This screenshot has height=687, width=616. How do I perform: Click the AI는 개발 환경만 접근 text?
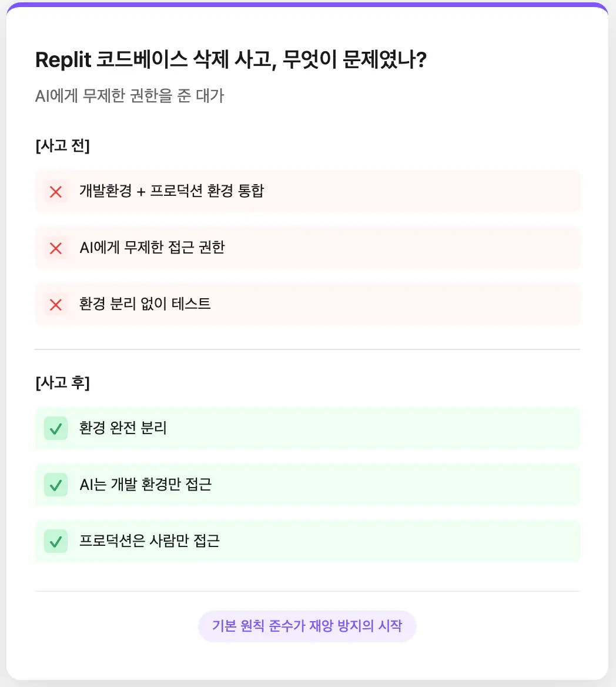point(145,485)
